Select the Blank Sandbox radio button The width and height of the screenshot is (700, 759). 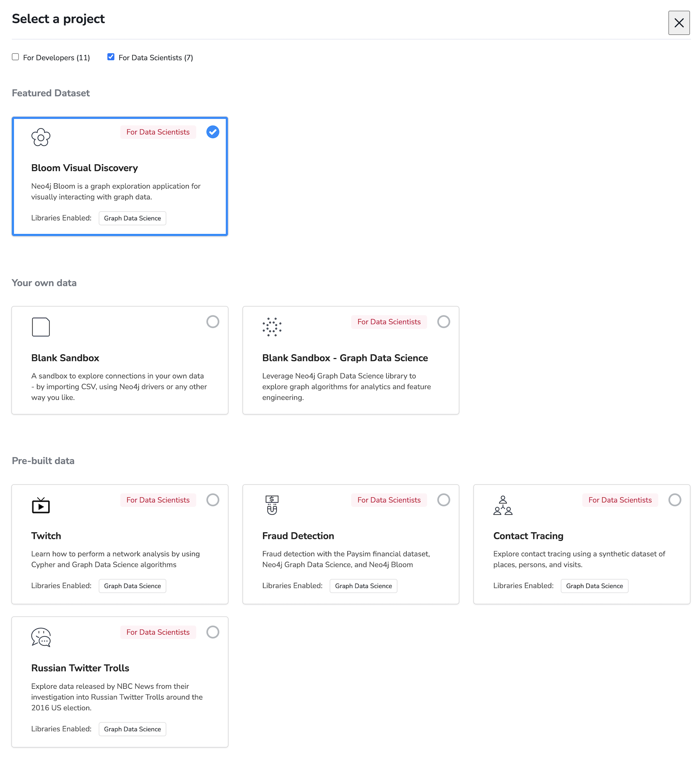tap(213, 322)
